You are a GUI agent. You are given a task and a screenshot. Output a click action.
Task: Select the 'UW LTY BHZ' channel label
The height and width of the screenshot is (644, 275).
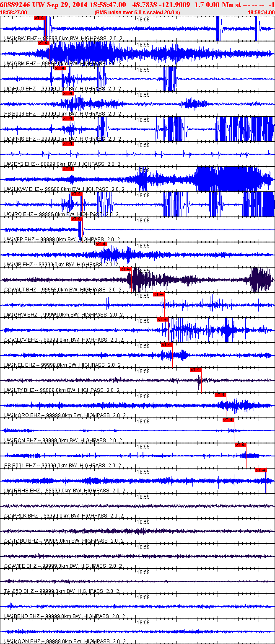pyautogui.click(x=20, y=390)
